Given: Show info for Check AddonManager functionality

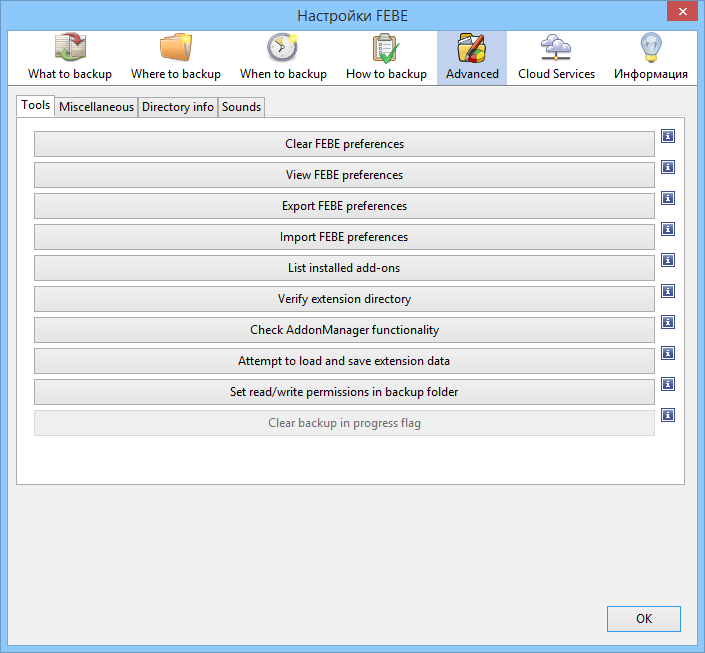Looking at the screenshot, I should [668, 322].
